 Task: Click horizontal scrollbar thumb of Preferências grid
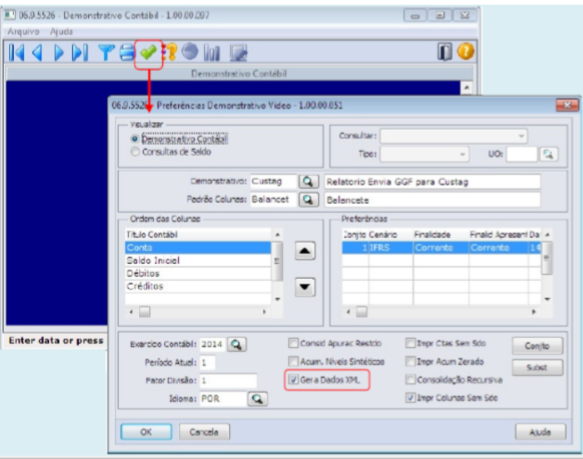click(x=362, y=312)
